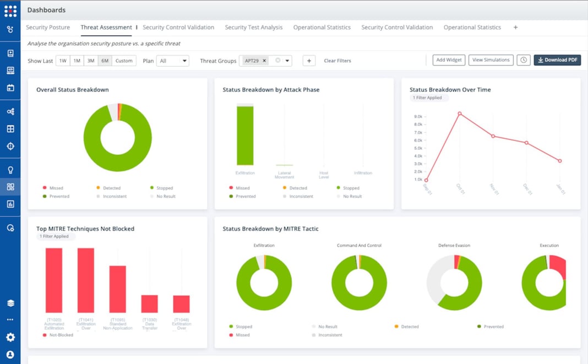Remove the APT29 threat group filter chip
Screen dimensions: 588x364
[x=264, y=61]
